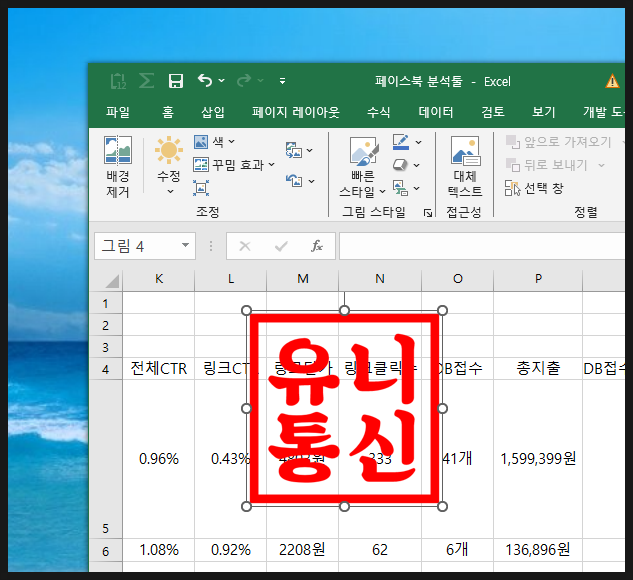Image resolution: width=633 pixels, height=580 pixels.
Task: Open the 수정 corrections dropdown
Action: pos(169,165)
